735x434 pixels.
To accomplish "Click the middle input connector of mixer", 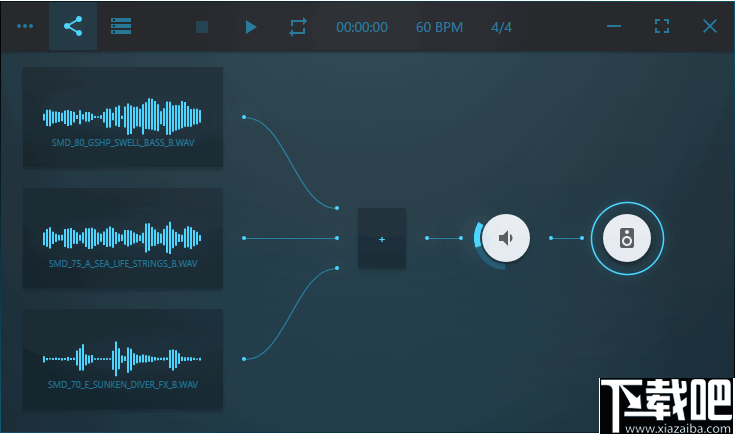I will [337, 238].
